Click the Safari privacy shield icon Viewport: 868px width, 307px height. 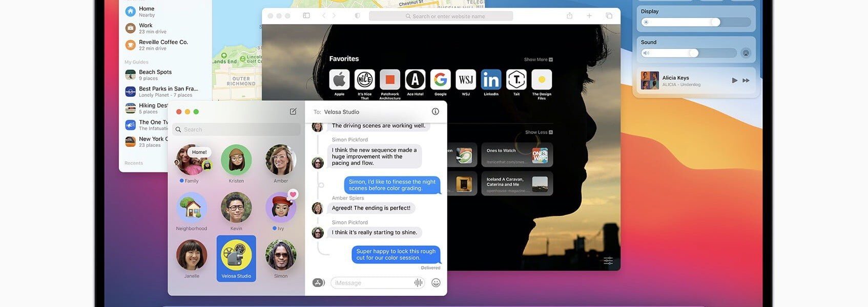click(358, 16)
